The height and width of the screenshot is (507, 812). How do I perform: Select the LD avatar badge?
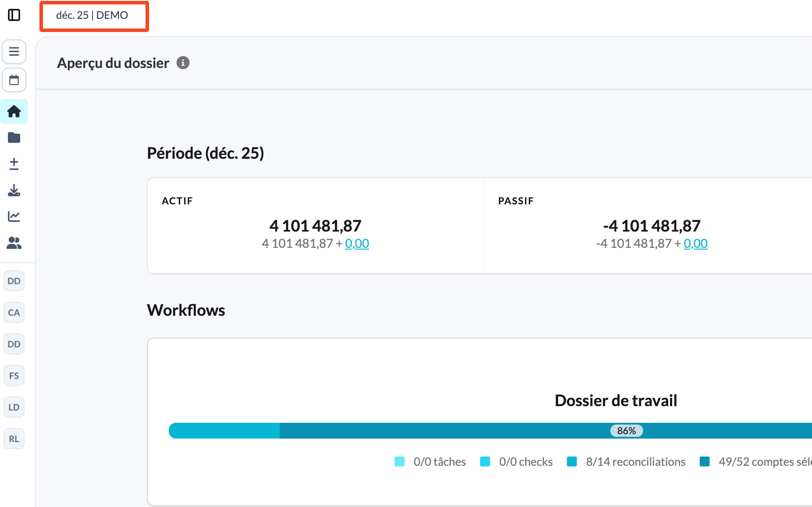point(14,407)
